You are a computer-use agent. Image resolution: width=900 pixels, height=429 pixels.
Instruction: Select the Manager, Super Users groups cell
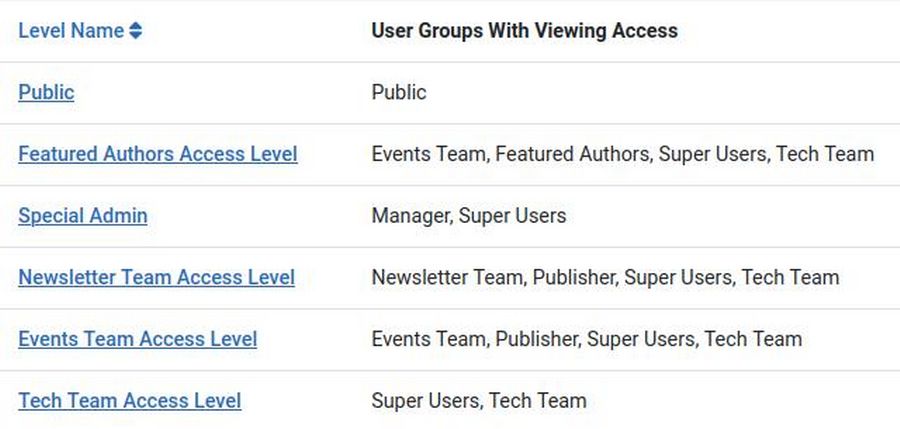point(468,215)
